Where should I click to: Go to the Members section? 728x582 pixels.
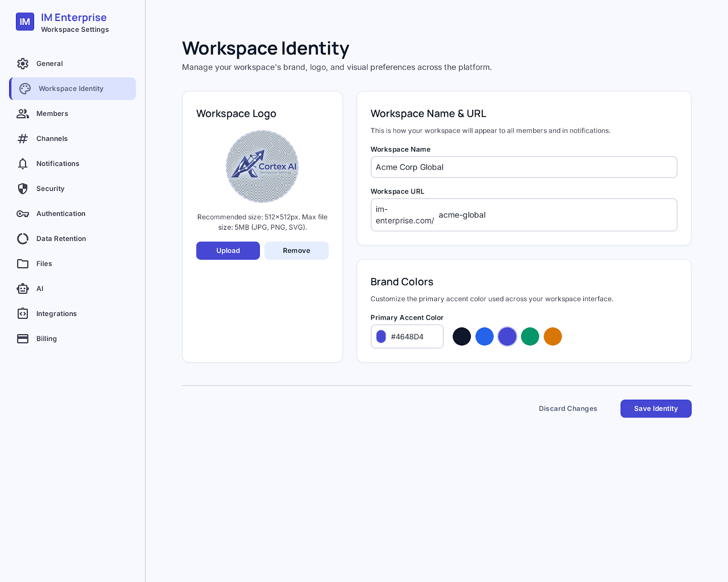coord(73,114)
